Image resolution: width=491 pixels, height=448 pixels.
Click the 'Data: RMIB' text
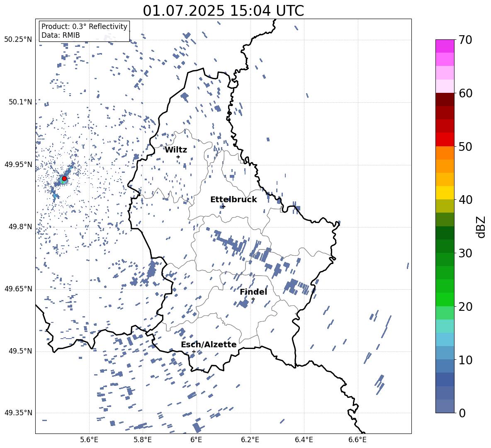[61, 35]
